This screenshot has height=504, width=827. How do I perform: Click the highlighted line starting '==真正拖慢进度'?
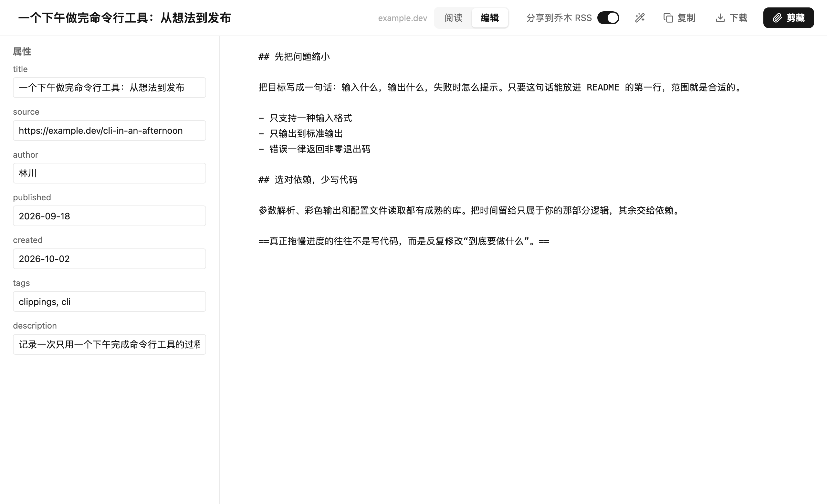[x=404, y=241]
